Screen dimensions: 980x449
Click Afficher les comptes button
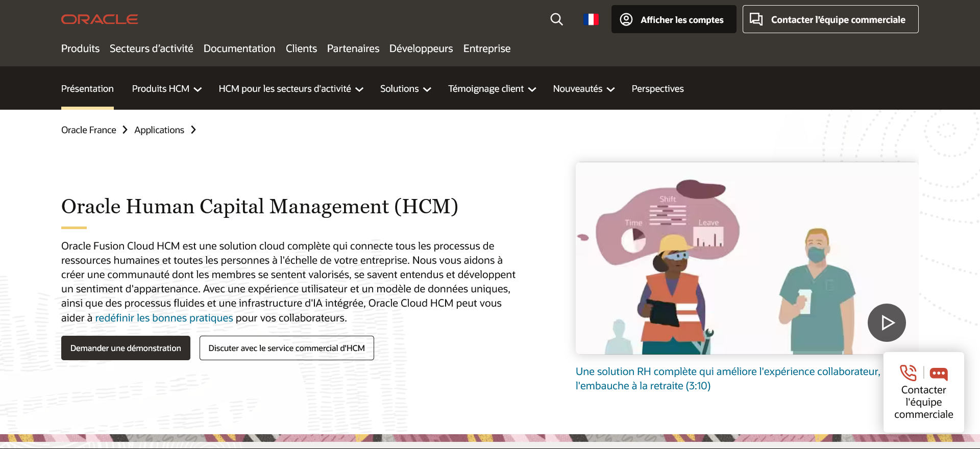click(x=674, y=19)
